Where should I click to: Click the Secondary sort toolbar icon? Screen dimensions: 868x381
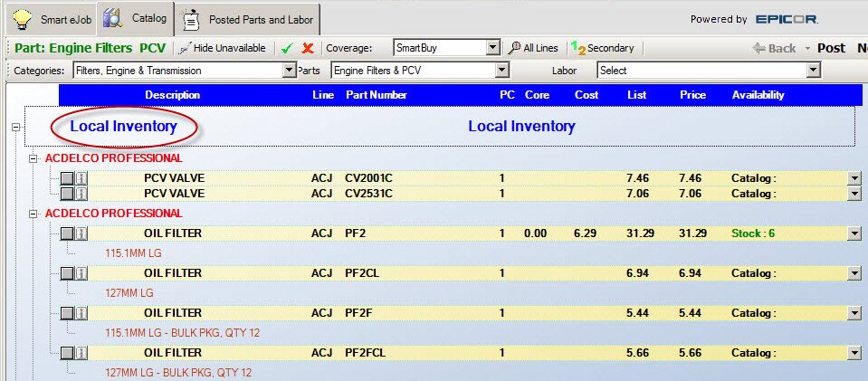pos(603,48)
